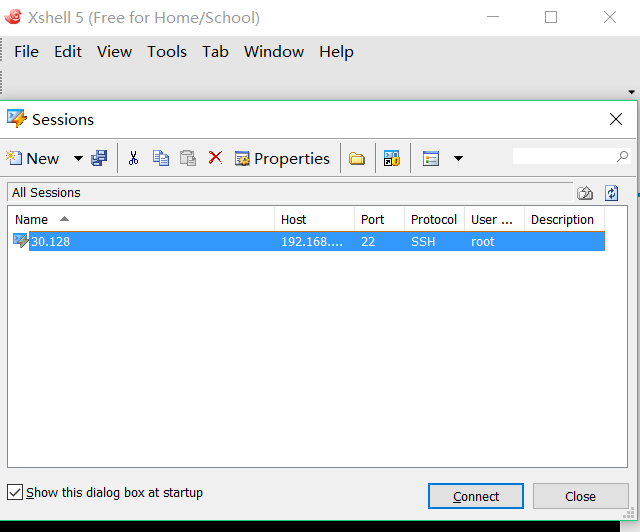
Task: Click the view mode list icon
Action: (x=431, y=158)
